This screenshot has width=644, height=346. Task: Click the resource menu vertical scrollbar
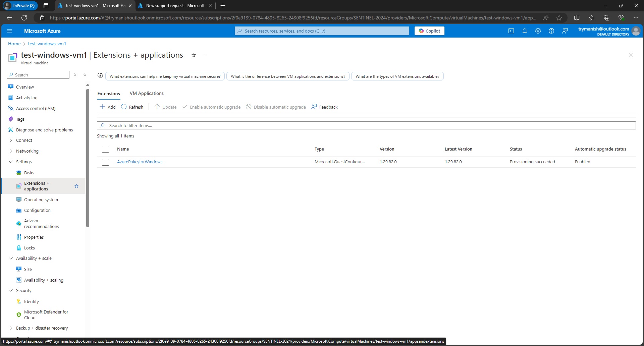(88, 158)
